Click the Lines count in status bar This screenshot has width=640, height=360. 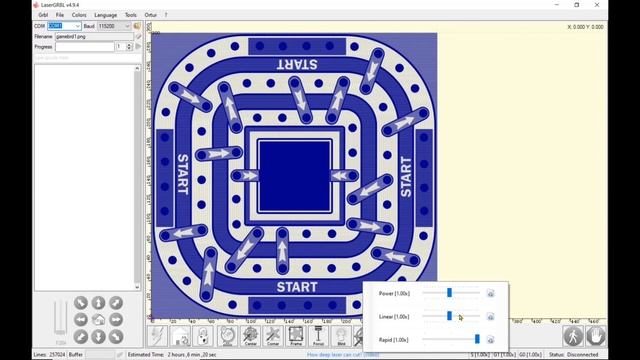tap(49, 355)
